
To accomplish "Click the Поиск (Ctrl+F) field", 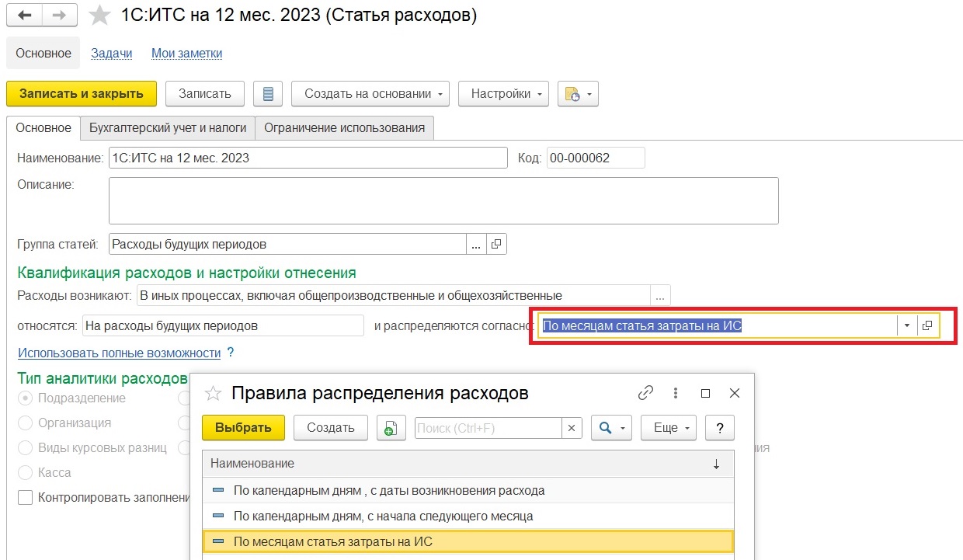I will coord(488,428).
